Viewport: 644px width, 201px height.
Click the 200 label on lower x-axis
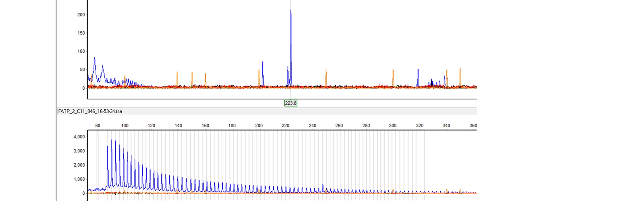pos(259,126)
